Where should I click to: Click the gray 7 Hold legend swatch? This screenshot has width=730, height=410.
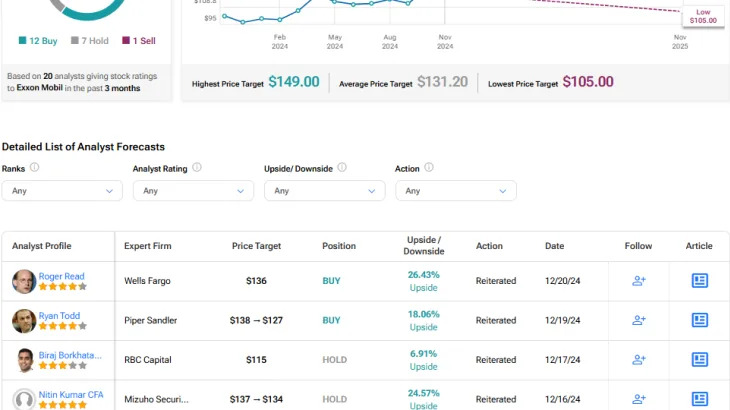pos(74,40)
